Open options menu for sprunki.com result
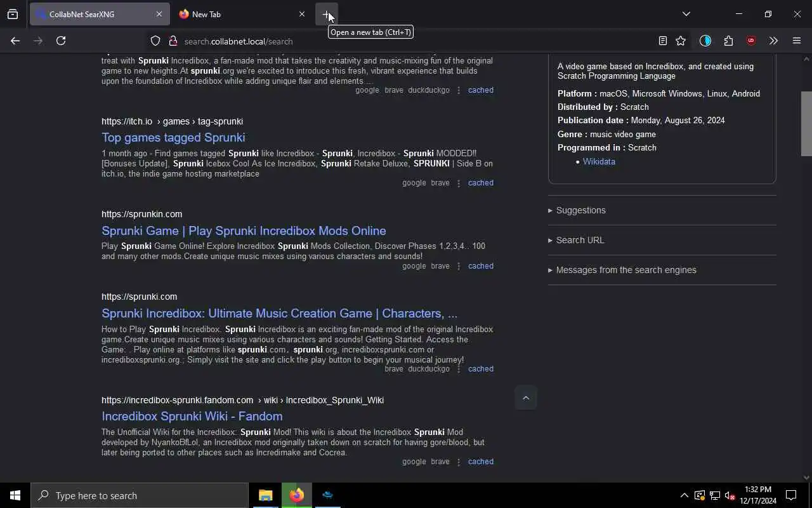 (459, 369)
